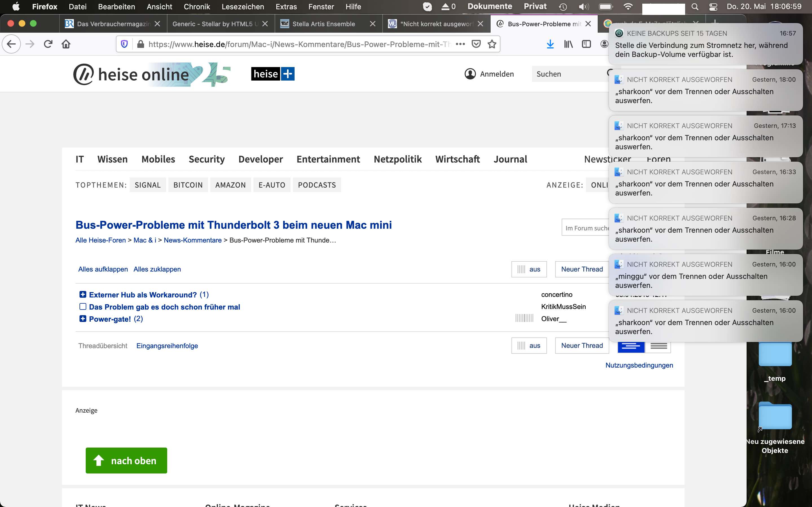This screenshot has height=507, width=812.
Task: Switch to the 'Stella Artis Ensemble' tab
Action: pyautogui.click(x=323, y=24)
